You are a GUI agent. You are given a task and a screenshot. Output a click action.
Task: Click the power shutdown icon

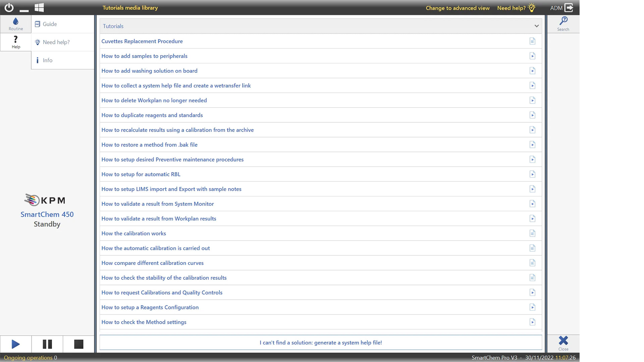[9, 7]
